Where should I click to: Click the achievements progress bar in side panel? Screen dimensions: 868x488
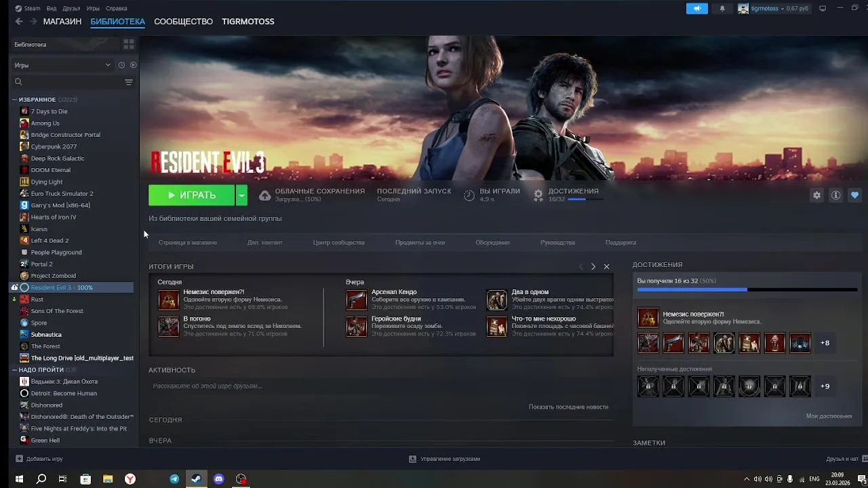click(x=747, y=289)
